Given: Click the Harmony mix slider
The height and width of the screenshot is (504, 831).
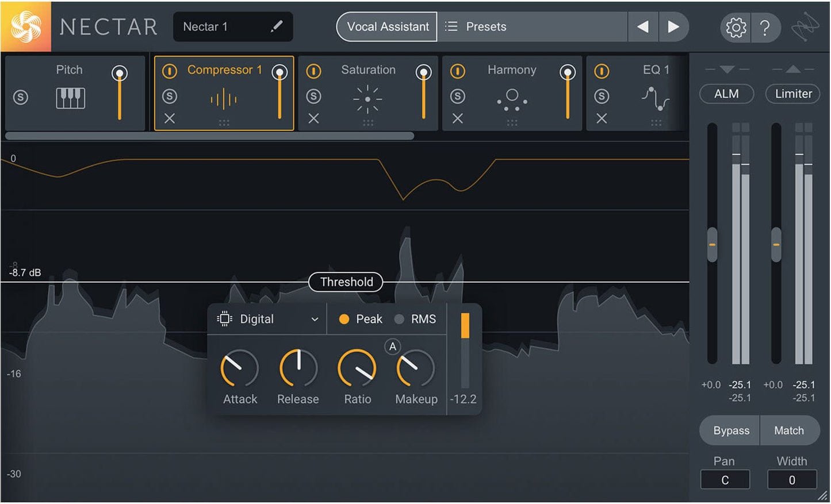Looking at the screenshot, I should [568, 93].
